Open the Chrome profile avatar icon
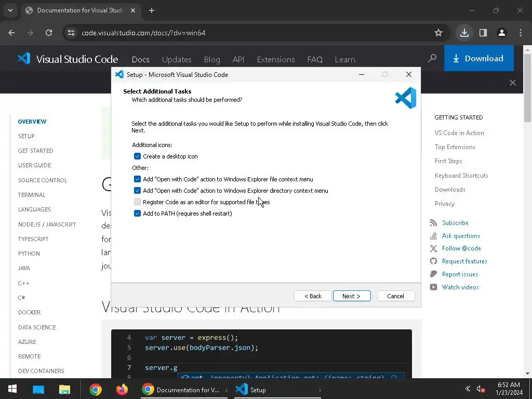 point(502,33)
